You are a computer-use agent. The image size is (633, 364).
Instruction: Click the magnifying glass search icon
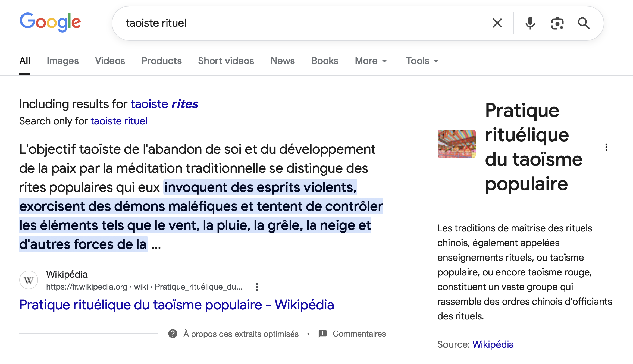(x=584, y=23)
